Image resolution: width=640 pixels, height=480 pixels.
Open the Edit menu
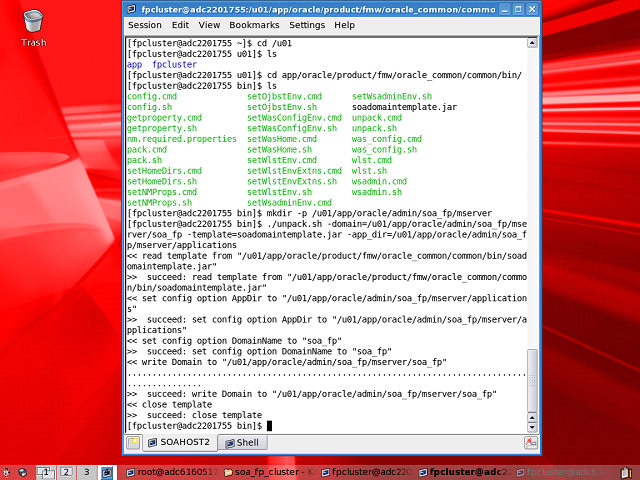(x=180, y=25)
